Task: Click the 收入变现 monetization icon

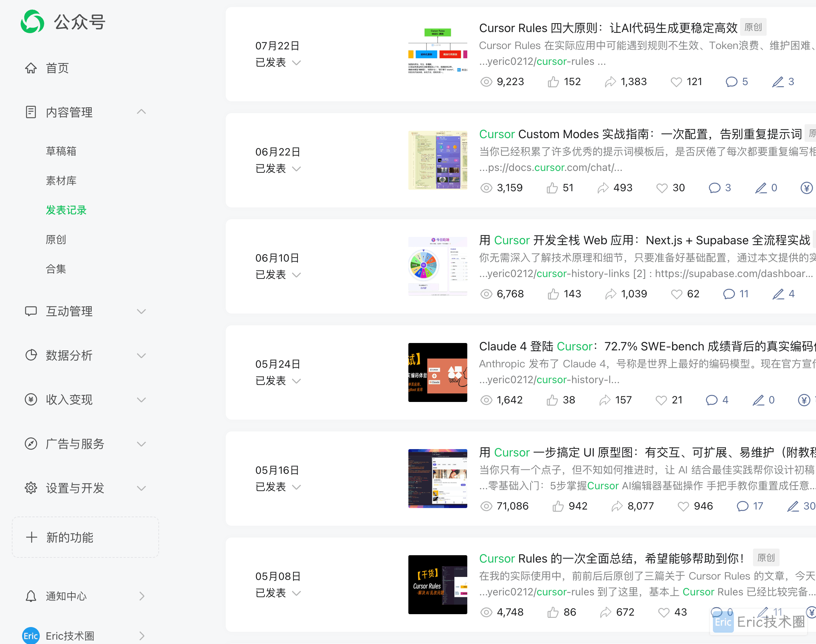Action: 32,400
